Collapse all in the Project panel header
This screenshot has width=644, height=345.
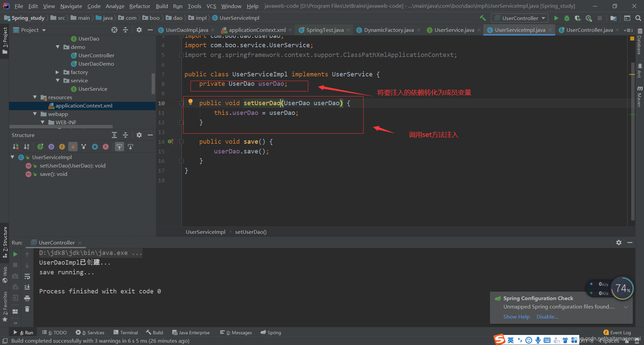tap(125, 30)
